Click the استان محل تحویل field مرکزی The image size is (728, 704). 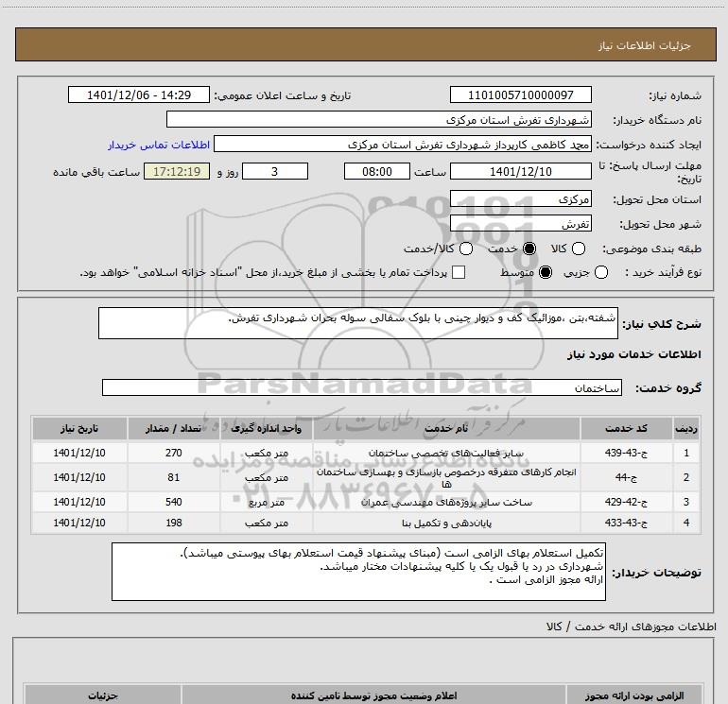pyautogui.click(x=520, y=198)
